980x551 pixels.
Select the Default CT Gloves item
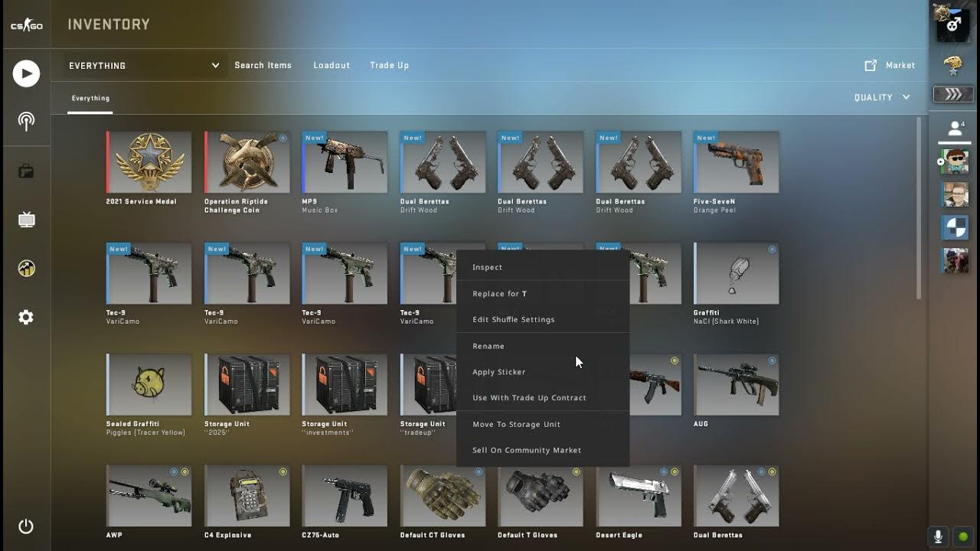[443, 496]
